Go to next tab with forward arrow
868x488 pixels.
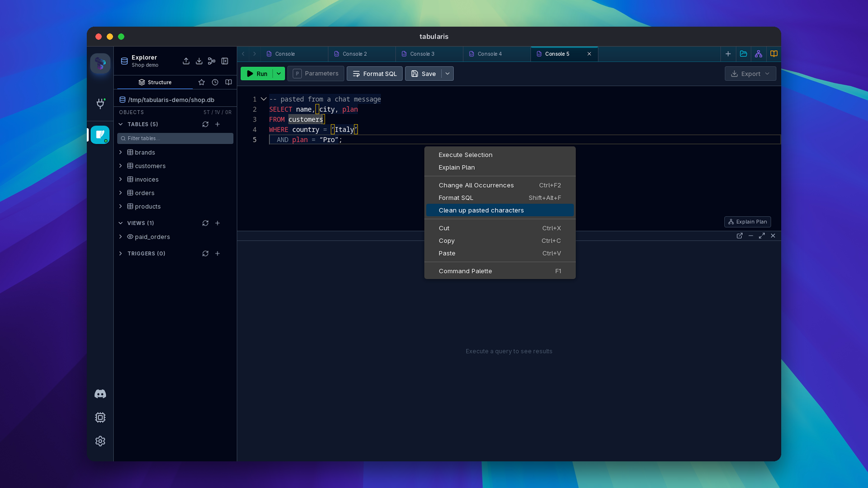tap(255, 54)
